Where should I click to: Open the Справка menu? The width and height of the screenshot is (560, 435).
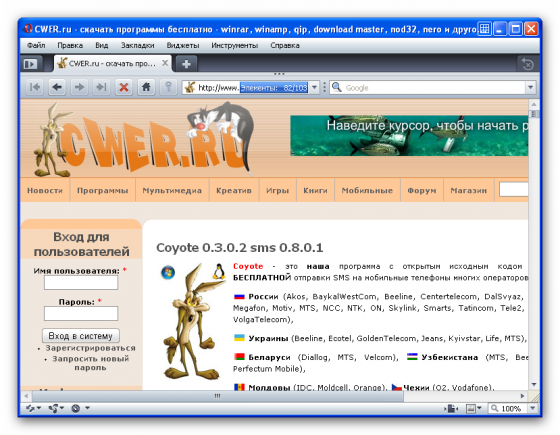tap(285, 46)
